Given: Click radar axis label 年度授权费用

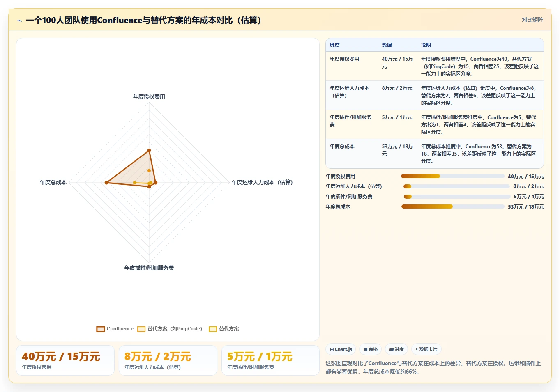Looking at the screenshot, I should tap(149, 97).
